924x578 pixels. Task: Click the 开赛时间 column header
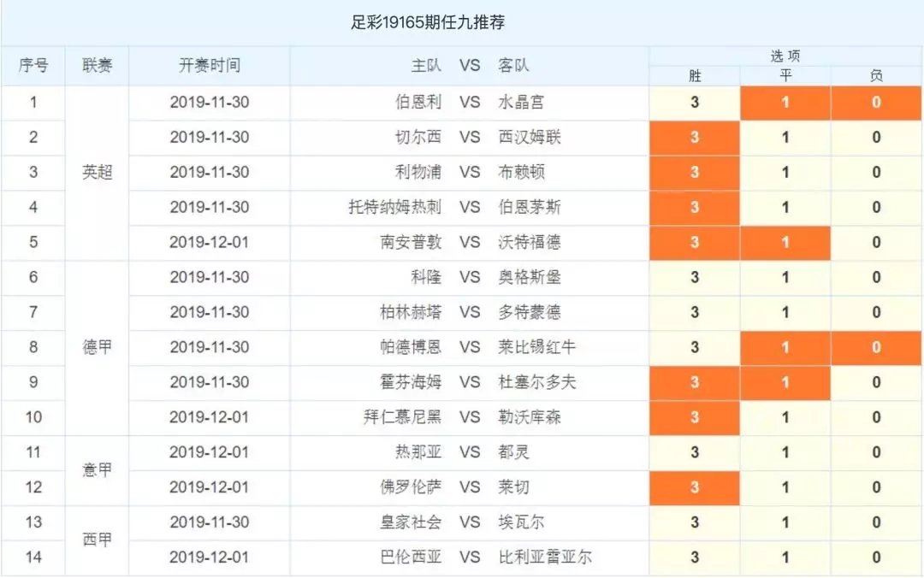click(x=210, y=65)
